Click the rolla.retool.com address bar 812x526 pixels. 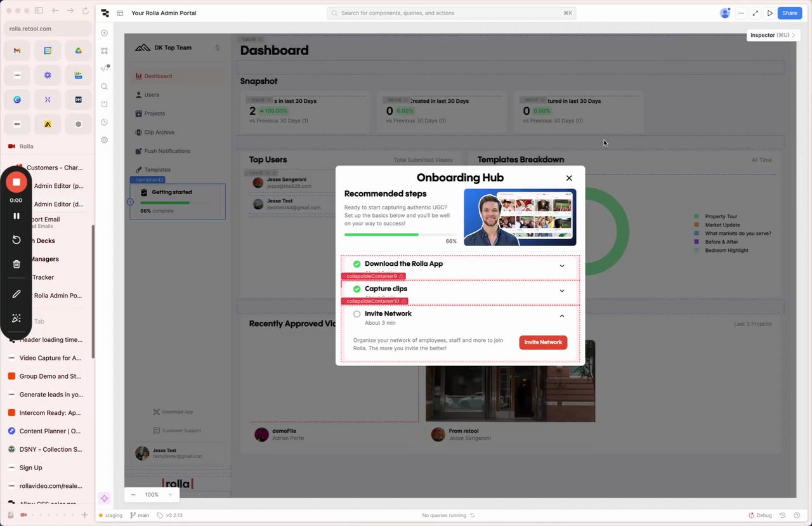(x=48, y=29)
